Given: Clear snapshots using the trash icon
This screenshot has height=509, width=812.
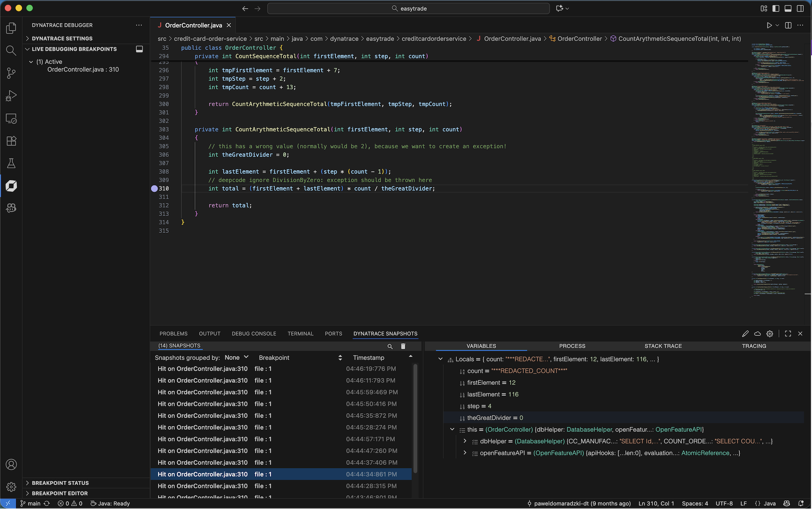Looking at the screenshot, I should click(x=403, y=346).
